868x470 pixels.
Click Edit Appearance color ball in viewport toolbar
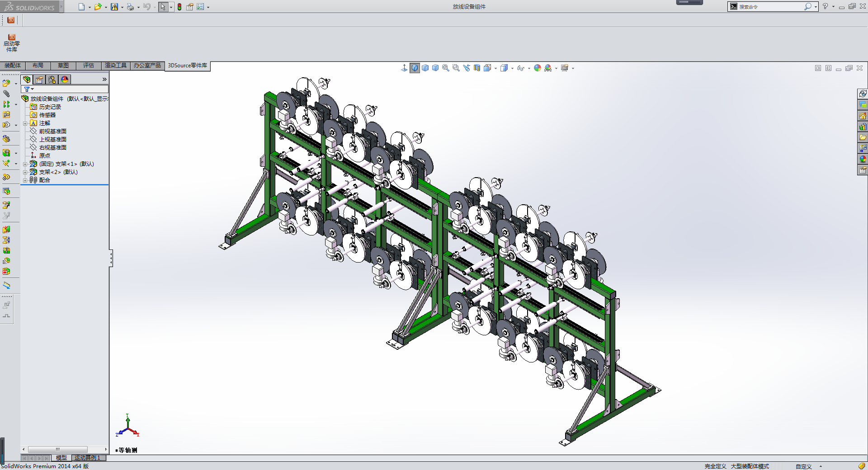coord(538,68)
